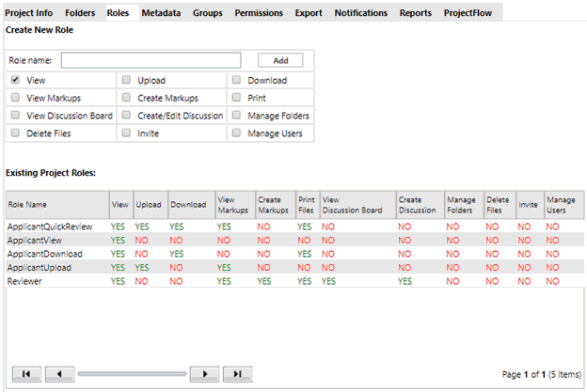Image resolution: width=587 pixels, height=392 pixels.
Task: Open the Permissions tab
Action: click(259, 13)
